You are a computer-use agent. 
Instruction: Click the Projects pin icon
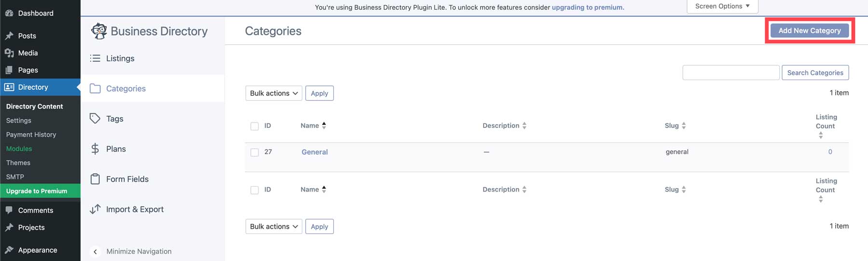pos(9,227)
